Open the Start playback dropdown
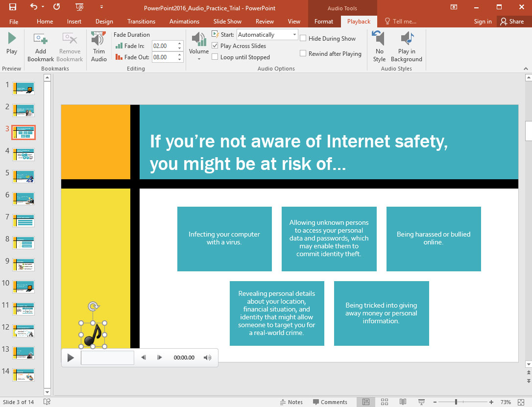The width and height of the screenshot is (532, 407). (x=295, y=34)
